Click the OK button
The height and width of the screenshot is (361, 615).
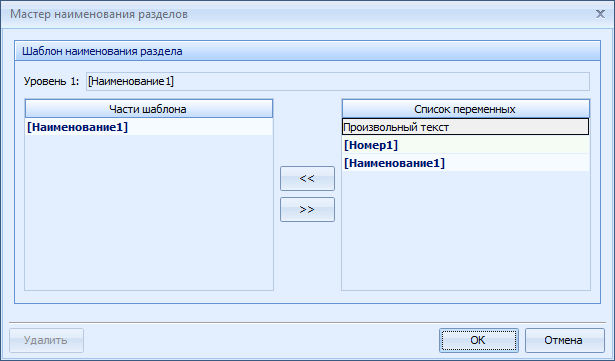coord(479,340)
